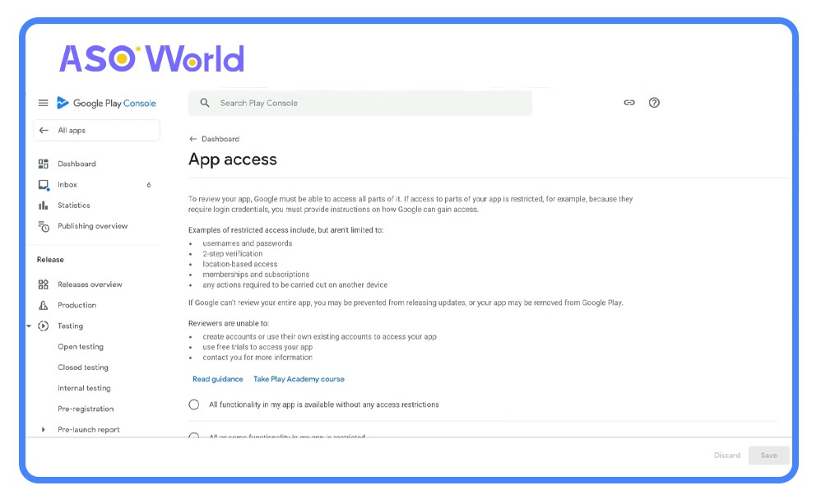Screen dimensions: 821x504
Task: Click the 'usernames and passwords' bullet
Action: click(247, 243)
